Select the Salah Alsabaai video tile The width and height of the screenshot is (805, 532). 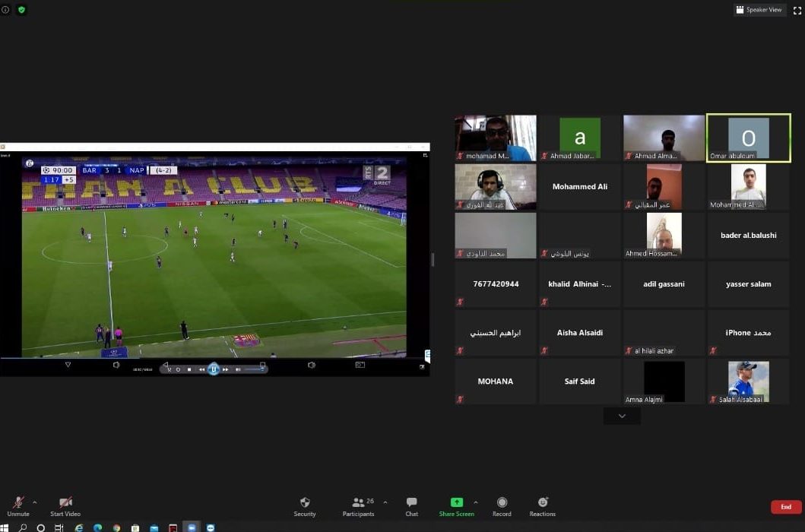click(x=749, y=382)
